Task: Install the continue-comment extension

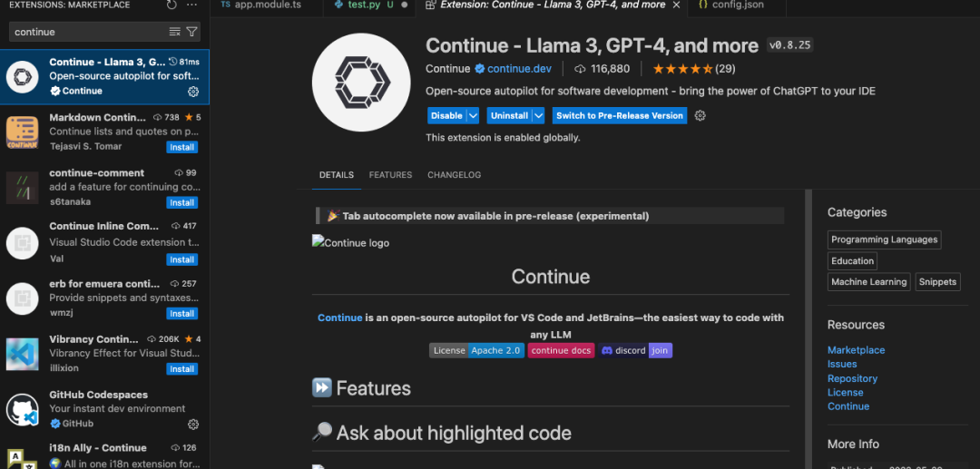Action: pyautogui.click(x=181, y=202)
